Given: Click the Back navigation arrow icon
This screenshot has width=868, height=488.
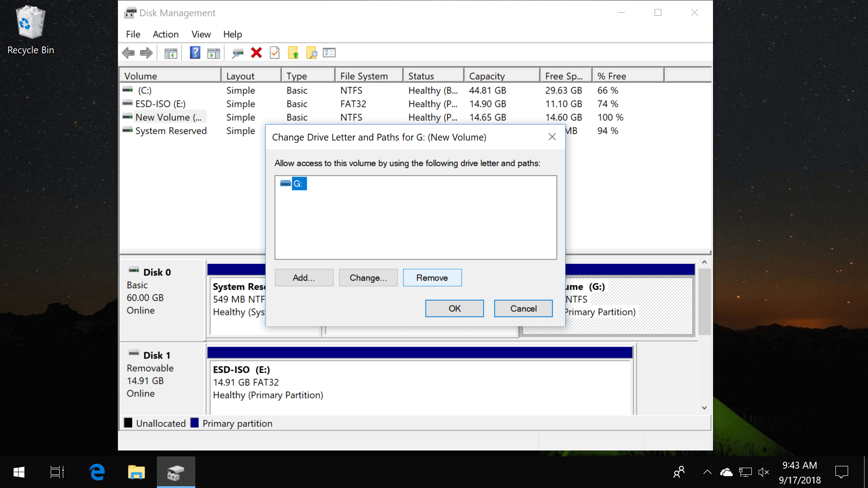Looking at the screenshot, I should [x=128, y=54].
